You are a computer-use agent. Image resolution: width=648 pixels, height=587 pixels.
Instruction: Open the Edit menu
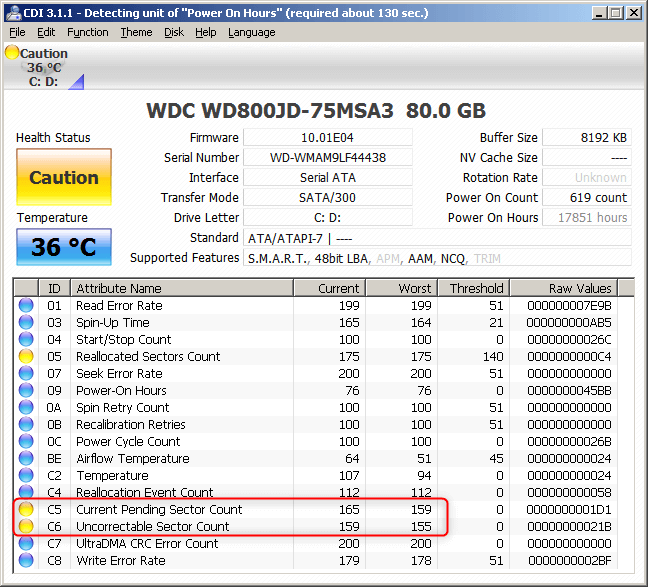(46, 32)
